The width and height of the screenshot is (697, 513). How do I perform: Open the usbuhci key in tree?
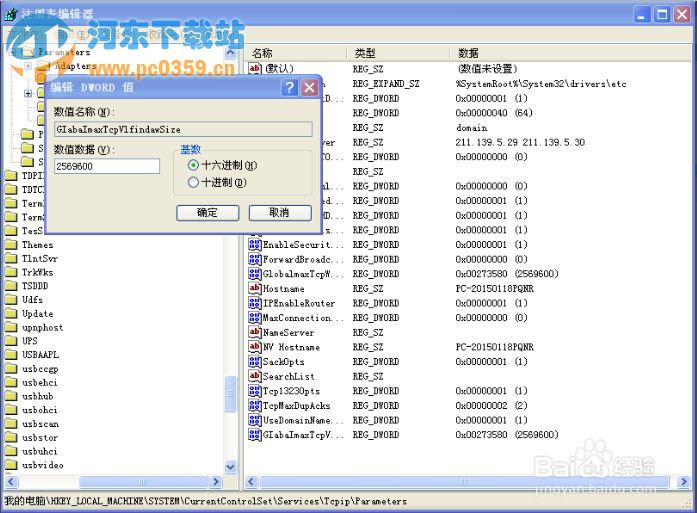(x=40, y=451)
